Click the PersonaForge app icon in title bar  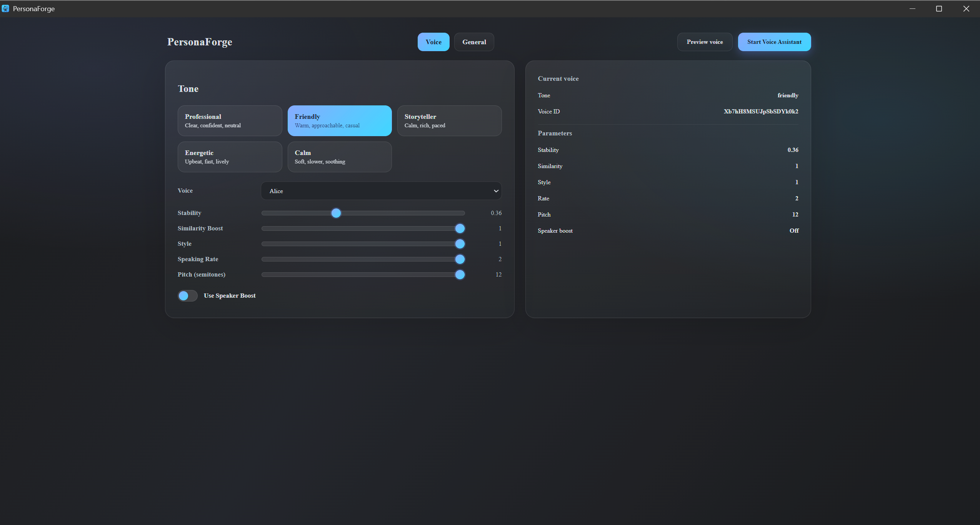(5, 8)
